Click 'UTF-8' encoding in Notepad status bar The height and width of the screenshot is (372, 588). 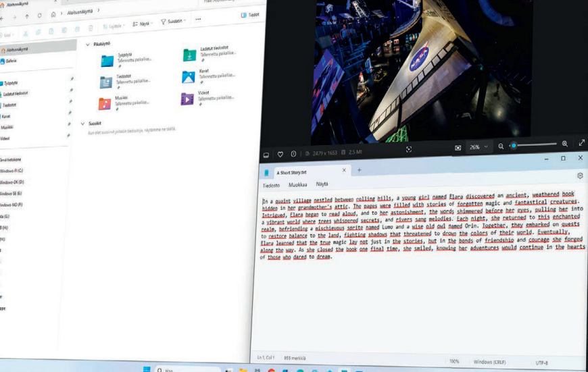pyautogui.click(x=541, y=363)
